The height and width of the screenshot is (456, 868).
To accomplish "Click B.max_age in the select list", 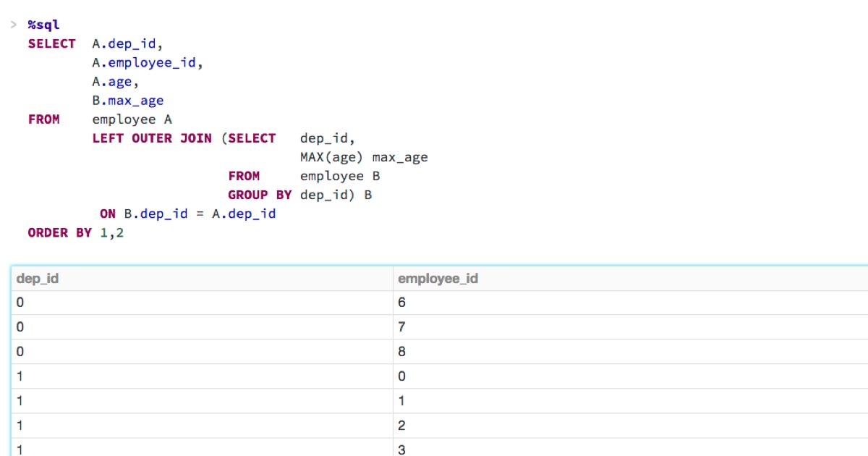I will [127, 101].
